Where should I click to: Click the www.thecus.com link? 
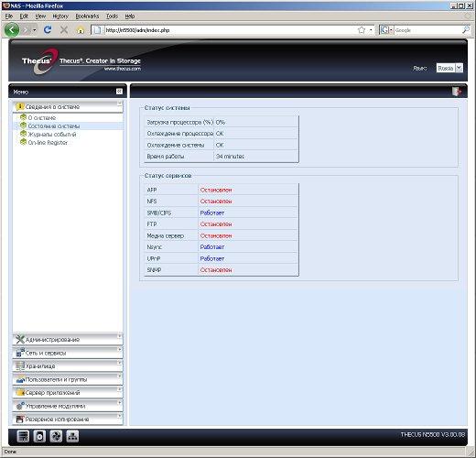[x=123, y=69]
